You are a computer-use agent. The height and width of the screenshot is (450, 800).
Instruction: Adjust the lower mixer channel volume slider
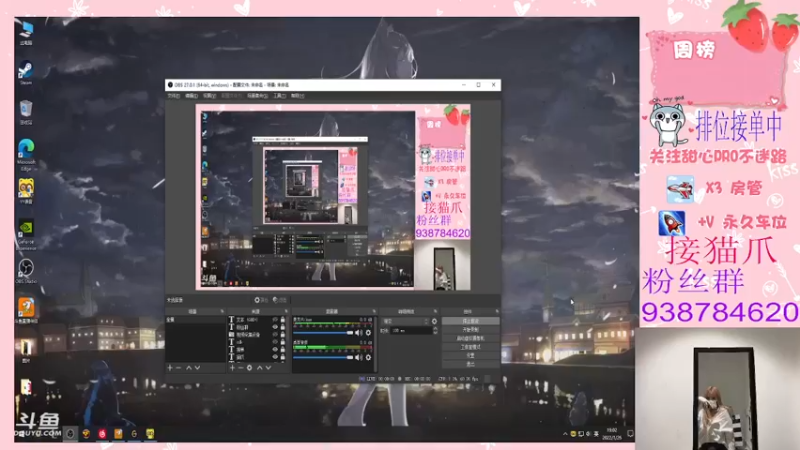coord(323,358)
